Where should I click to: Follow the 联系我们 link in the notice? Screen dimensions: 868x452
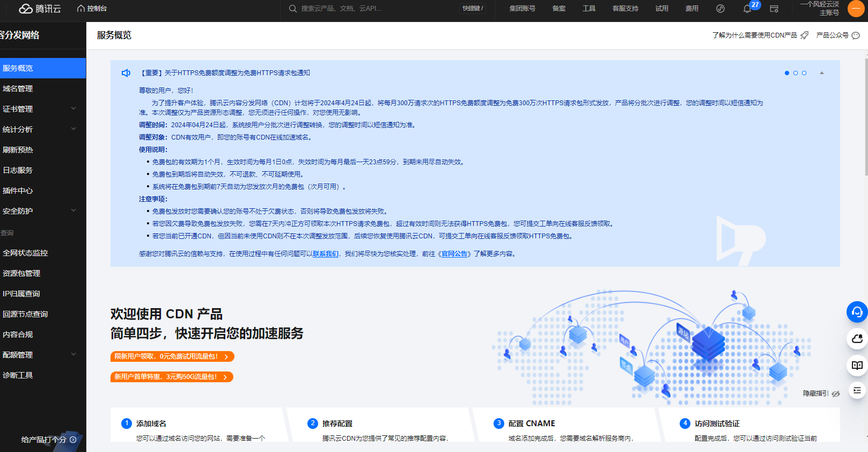(x=326, y=254)
